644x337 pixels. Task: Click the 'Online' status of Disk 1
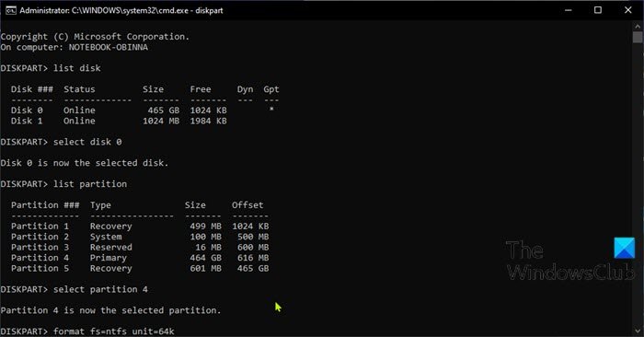tap(79, 121)
